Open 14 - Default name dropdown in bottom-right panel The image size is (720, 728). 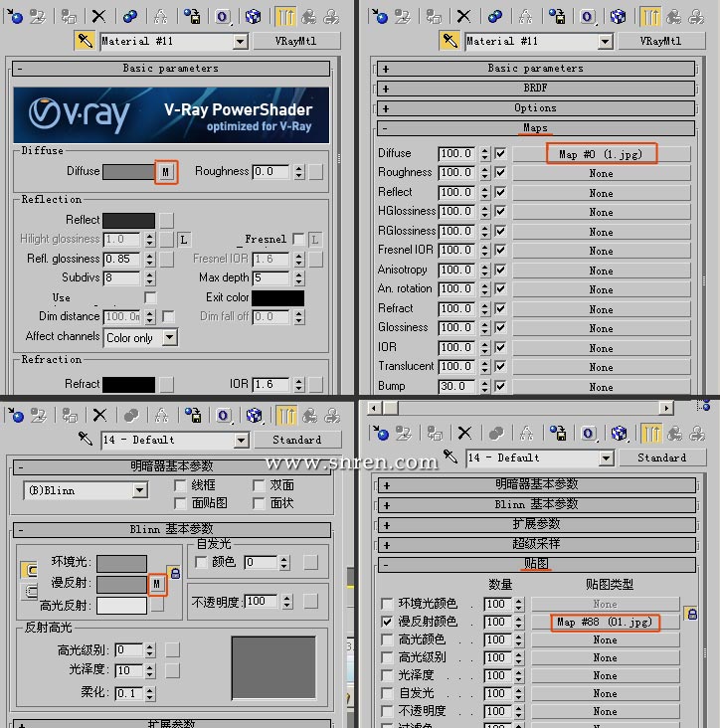(x=605, y=457)
